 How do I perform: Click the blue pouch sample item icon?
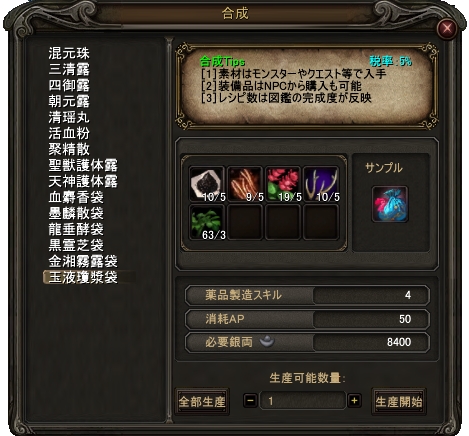point(390,204)
